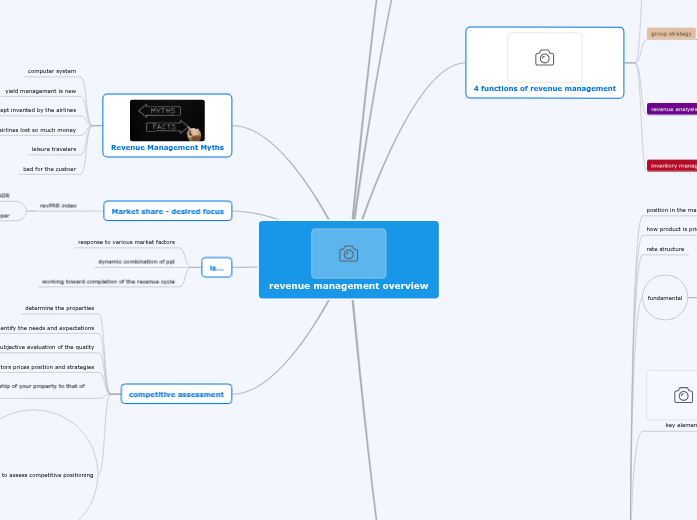Select the revPAR index subtopic

(x=58, y=205)
